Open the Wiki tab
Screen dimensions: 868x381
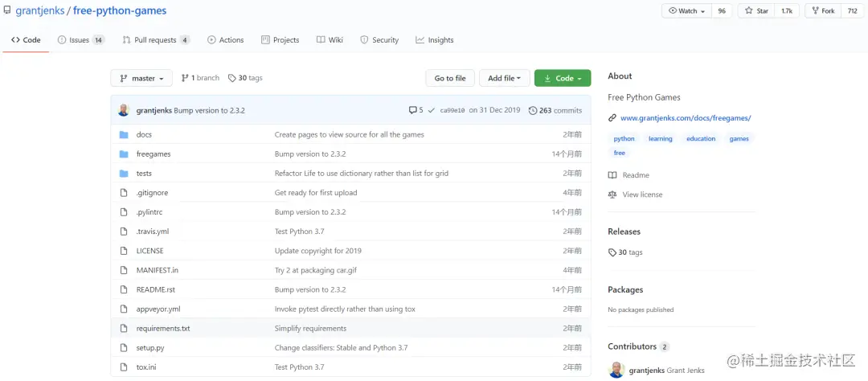[x=330, y=40]
